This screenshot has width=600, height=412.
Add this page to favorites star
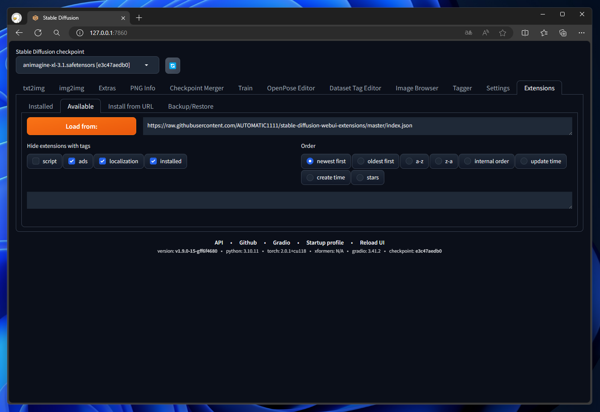click(502, 33)
